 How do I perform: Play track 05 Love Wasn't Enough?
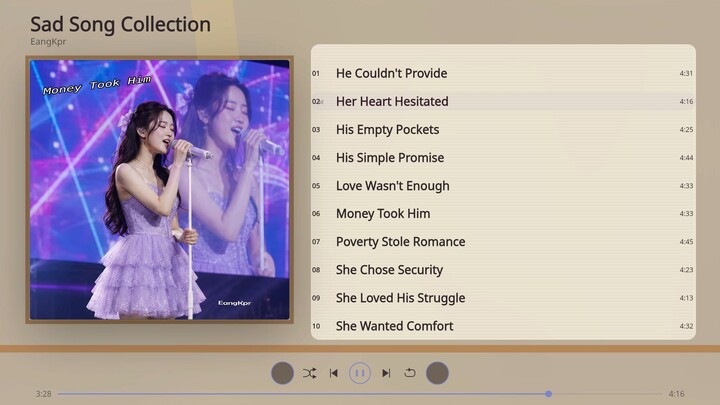503,186
